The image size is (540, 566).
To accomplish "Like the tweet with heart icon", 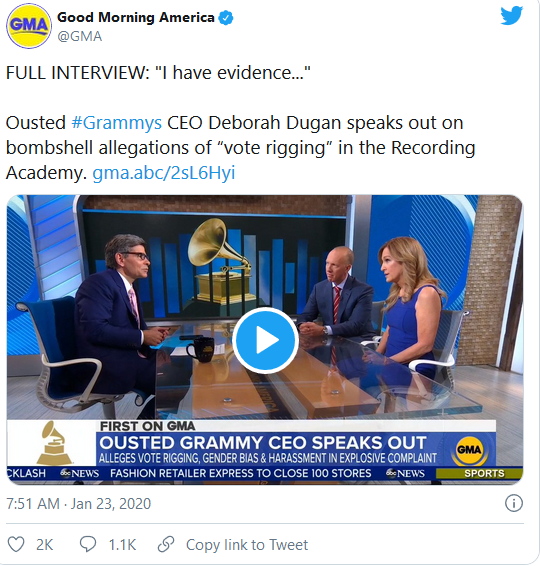I will pyautogui.click(x=16, y=544).
